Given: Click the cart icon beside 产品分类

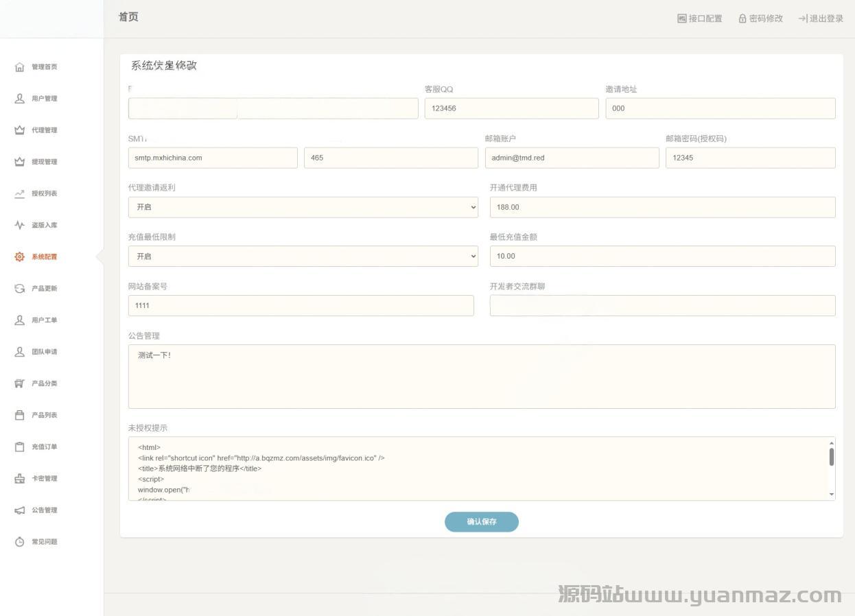Looking at the screenshot, I should (20, 383).
